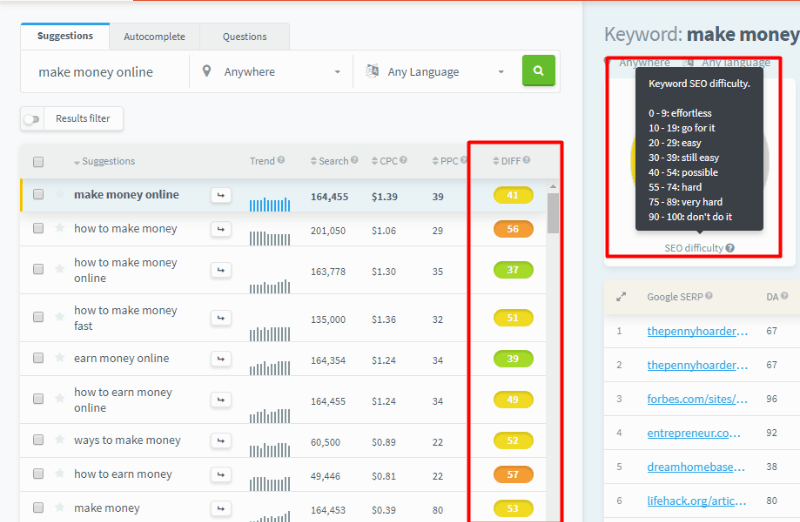The image size is (800, 522).
Task: Open second thepennyhoarder SERP link
Action: click(697, 365)
